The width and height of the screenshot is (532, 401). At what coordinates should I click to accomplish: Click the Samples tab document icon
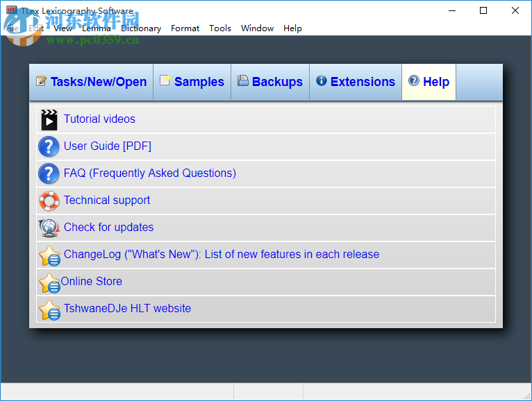165,80
